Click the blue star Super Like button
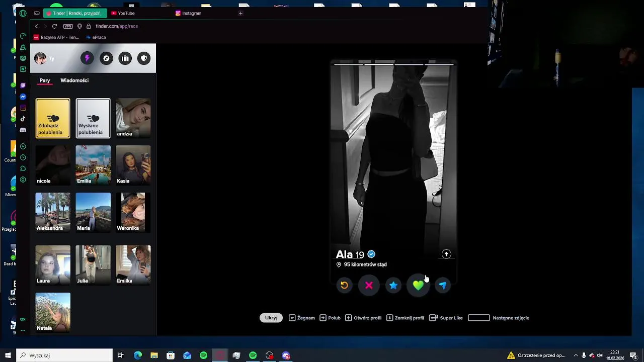This screenshot has width=644, height=362. (x=393, y=285)
